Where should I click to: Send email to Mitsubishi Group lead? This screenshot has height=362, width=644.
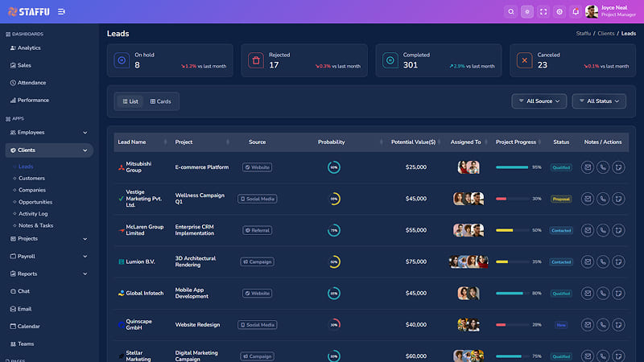tap(588, 167)
